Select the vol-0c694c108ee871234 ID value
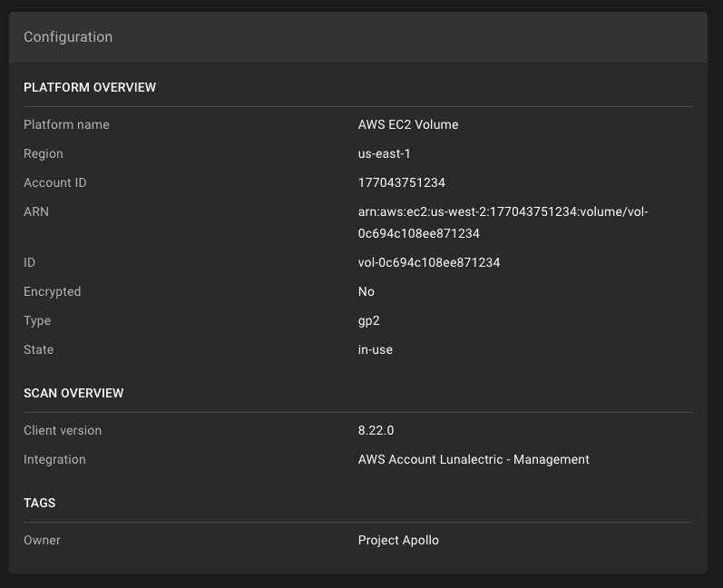 429,262
